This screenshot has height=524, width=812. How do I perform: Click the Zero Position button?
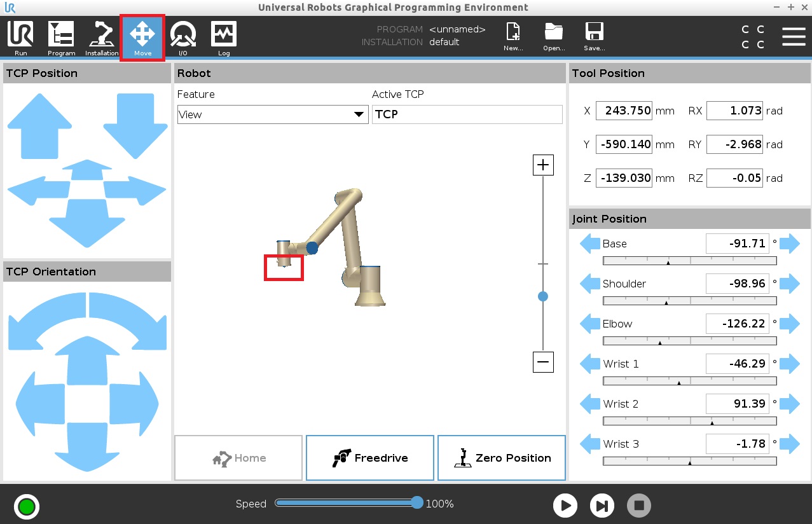click(x=502, y=458)
